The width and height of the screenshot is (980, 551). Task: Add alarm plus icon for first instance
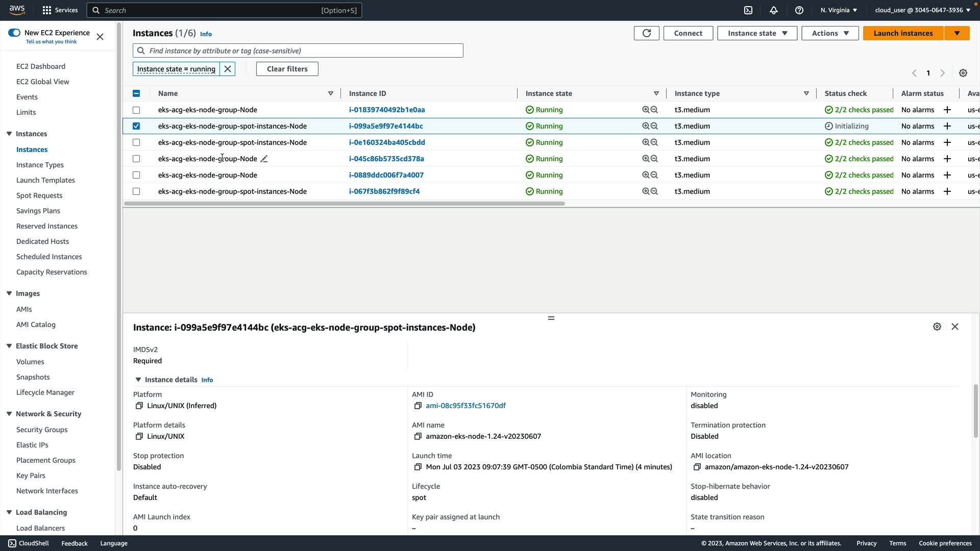click(x=947, y=110)
